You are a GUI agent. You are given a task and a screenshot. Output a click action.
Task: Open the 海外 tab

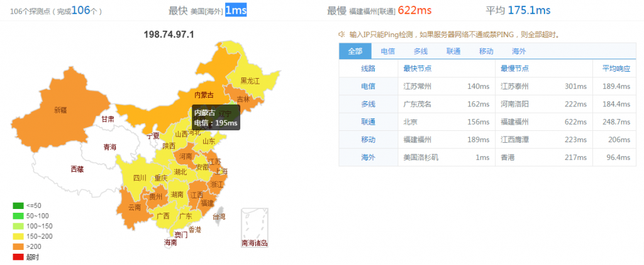519,51
